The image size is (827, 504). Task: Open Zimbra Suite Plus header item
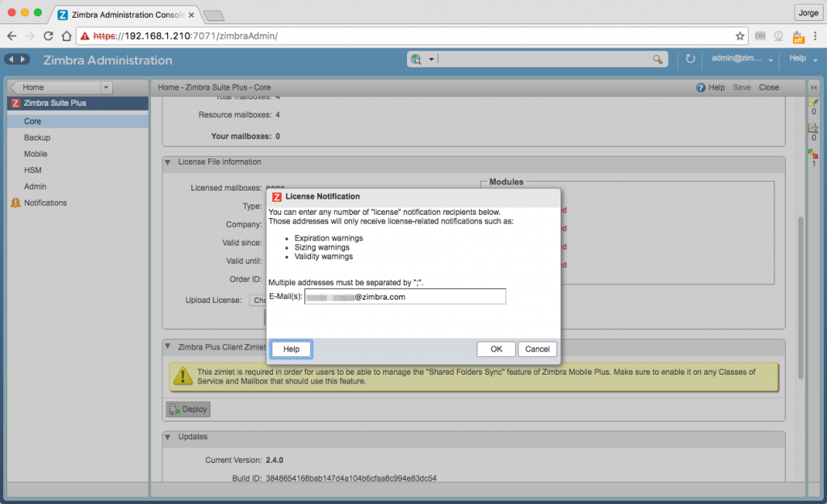pos(78,103)
